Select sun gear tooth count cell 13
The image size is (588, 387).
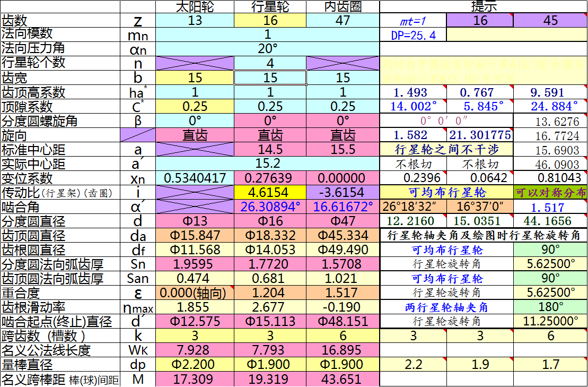click(x=195, y=20)
